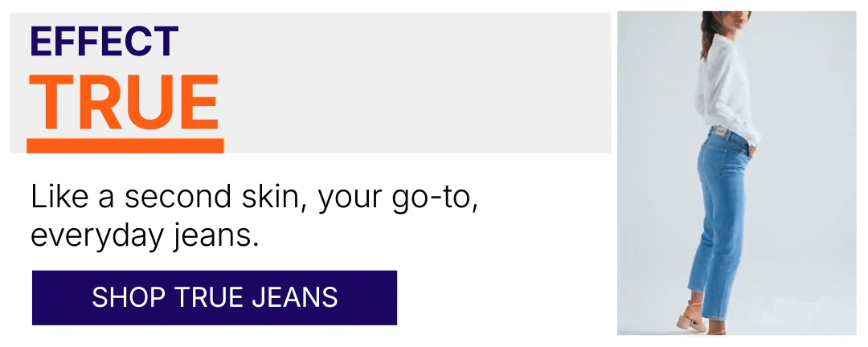This screenshot has height=347, width=868.
Task: Click the orange underline bar below TRUE
Action: 125,145
